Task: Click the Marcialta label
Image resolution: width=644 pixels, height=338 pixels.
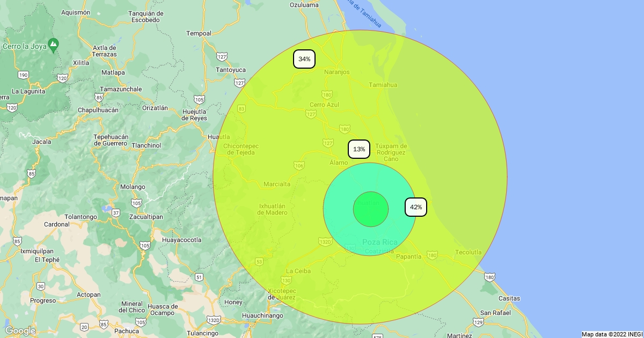Action: pos(277,184)
